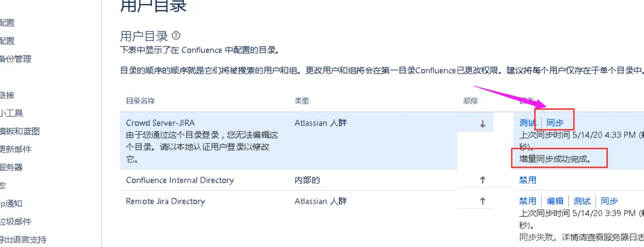Click 禁用 link for Remote Jira Directory
Image resolution: width=644 pixels, height=247 pixels.
pos(528,201)
